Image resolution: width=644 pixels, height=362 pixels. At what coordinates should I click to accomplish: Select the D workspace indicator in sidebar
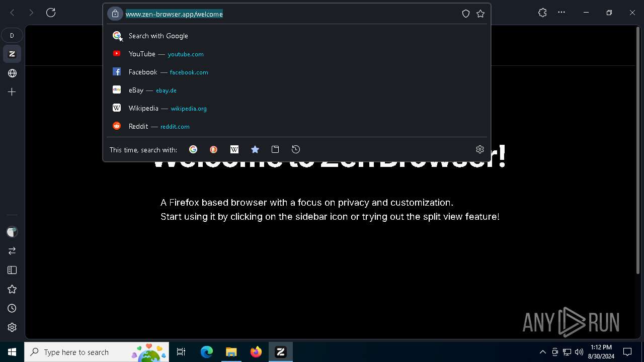pyautogui.click(x=12, y=35)
